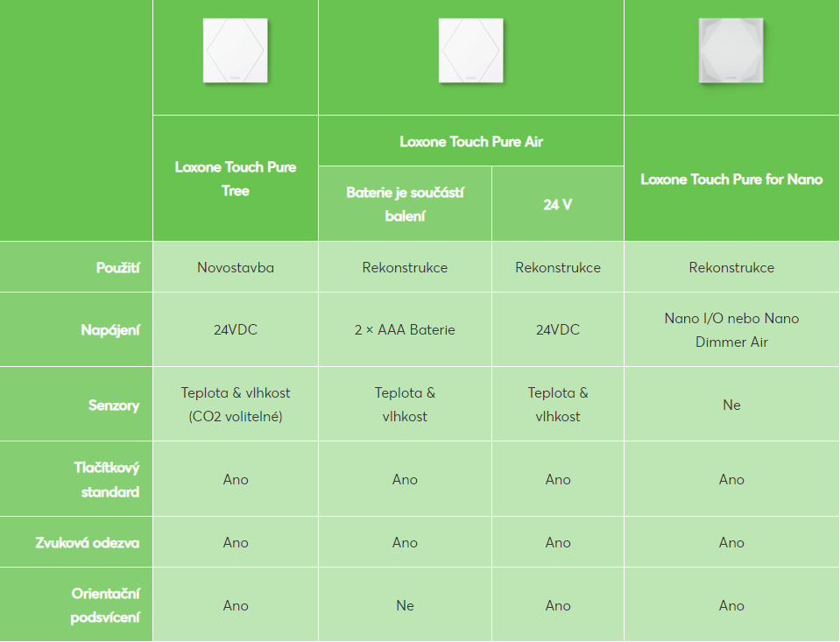Select the "Loxone Touch Pure for Nano" header
Viewport: 840px width, 642px height.
(731, 179)
